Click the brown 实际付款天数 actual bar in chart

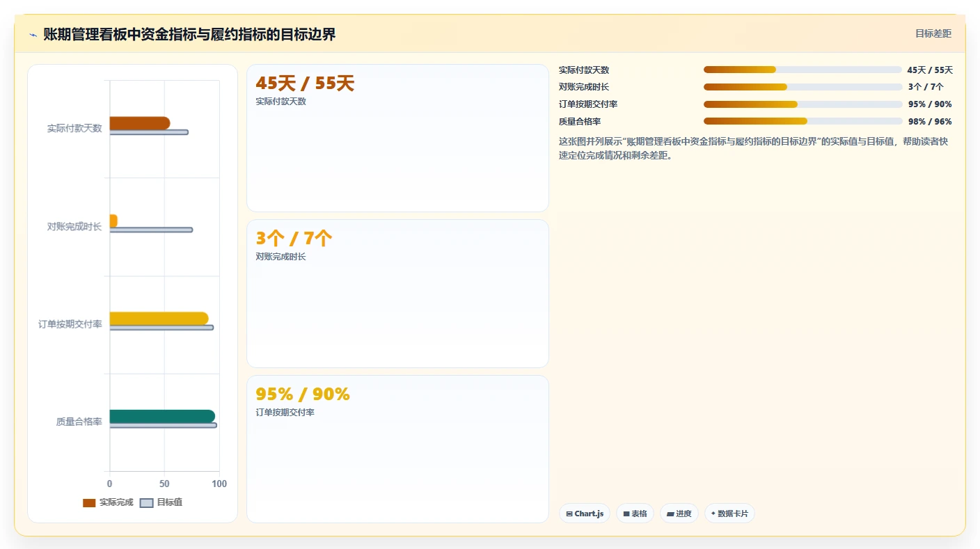pyautogui.click(x=140, y=123)
